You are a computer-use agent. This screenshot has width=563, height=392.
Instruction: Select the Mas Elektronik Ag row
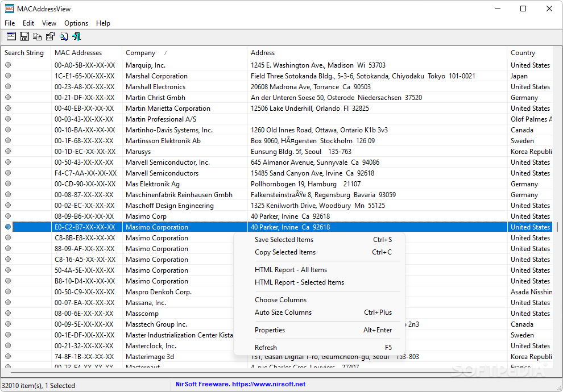pyautogui.click(x=277, y=184)
